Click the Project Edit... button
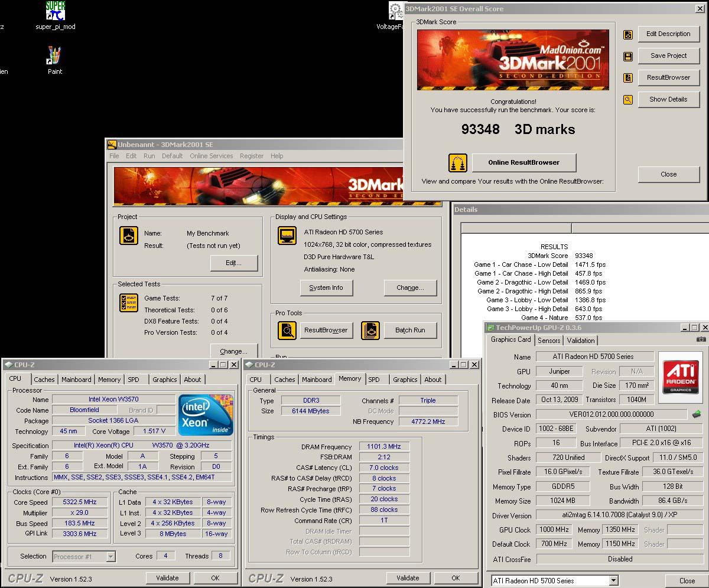This screenshot has width=709, height=588. click(233, 263)
